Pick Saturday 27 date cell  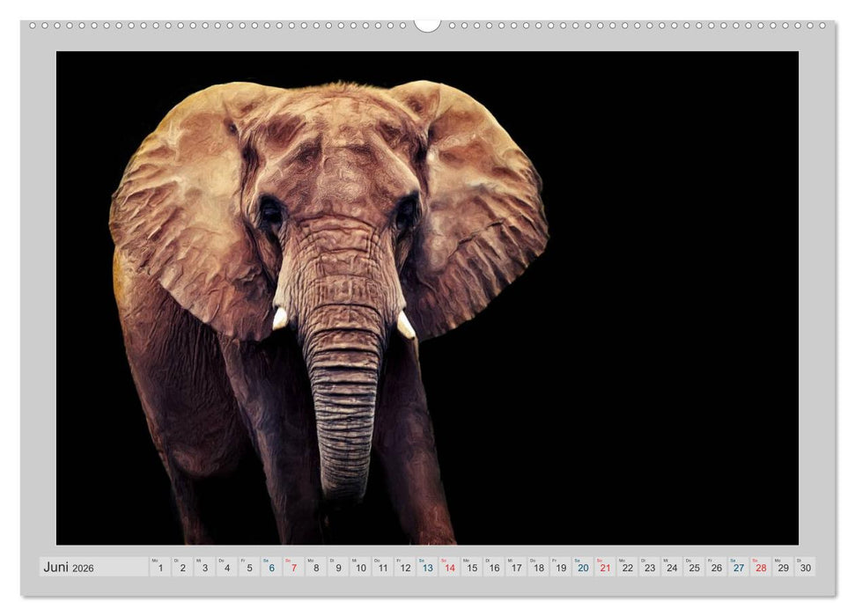pos(739,568)
